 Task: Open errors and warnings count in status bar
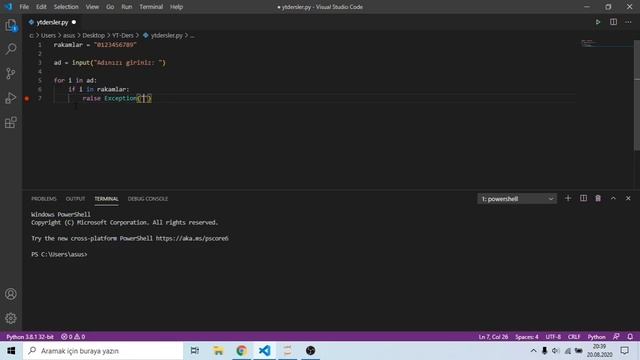point(73,337)
